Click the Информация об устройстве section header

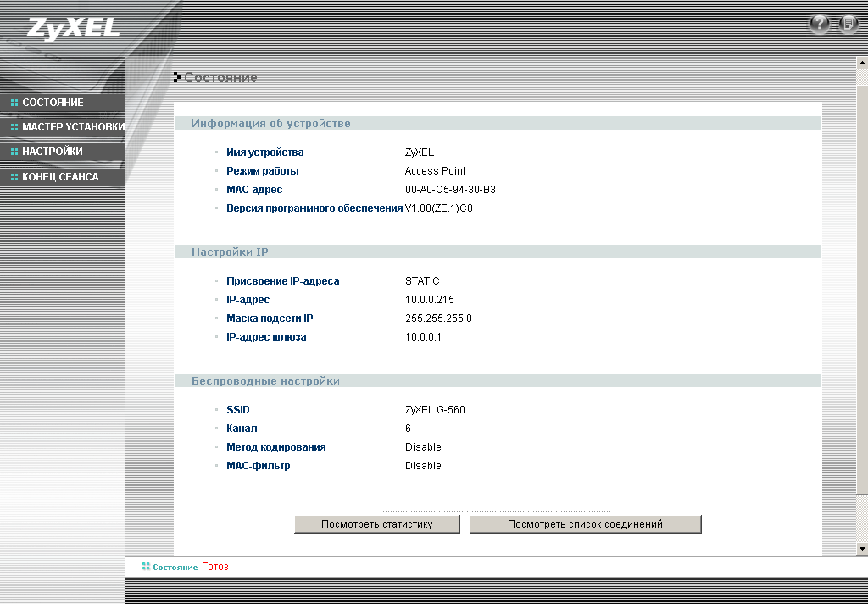coord(498,124)
